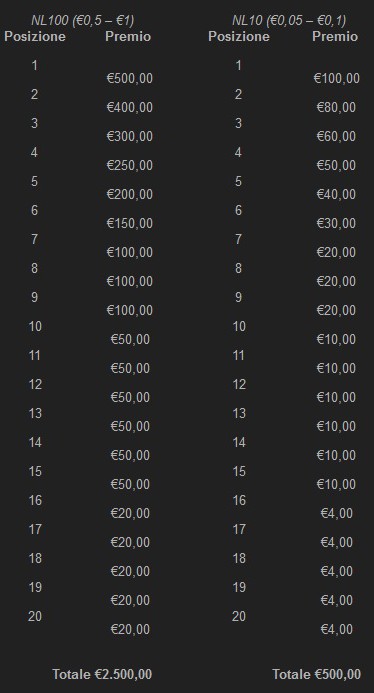Click the Totale €500,00 text
This screenshot has width=374, height=693.
click(316, 674)
